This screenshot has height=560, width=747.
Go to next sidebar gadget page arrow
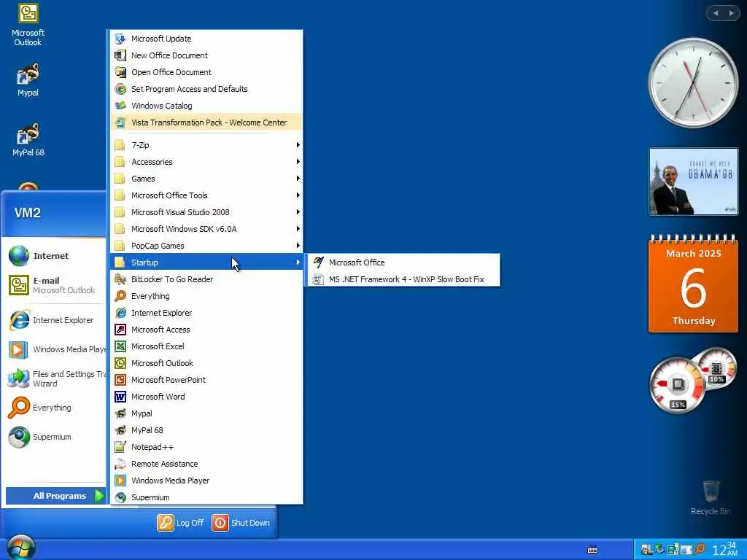coord(731,13)
